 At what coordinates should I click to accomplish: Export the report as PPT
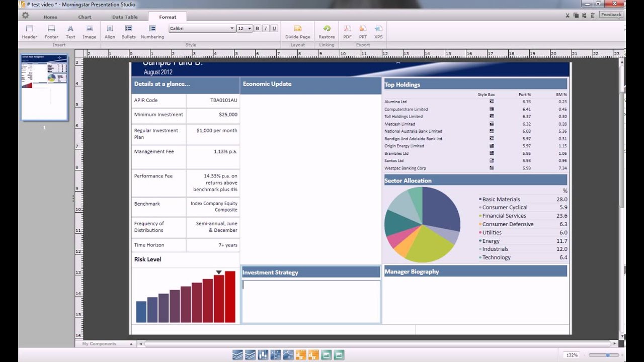coord(363,32)
